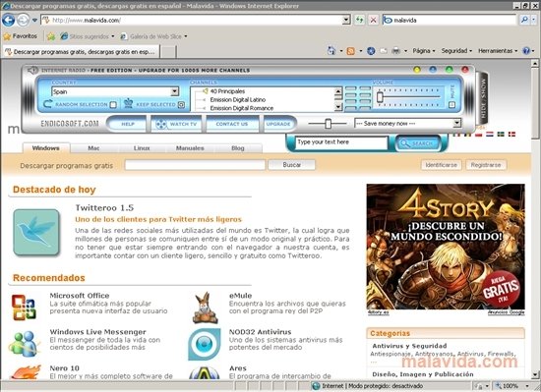Click the green round button on radio toolbar
Image resolution: width=541 pixels, height=392 pixels.
click(449, 70)
